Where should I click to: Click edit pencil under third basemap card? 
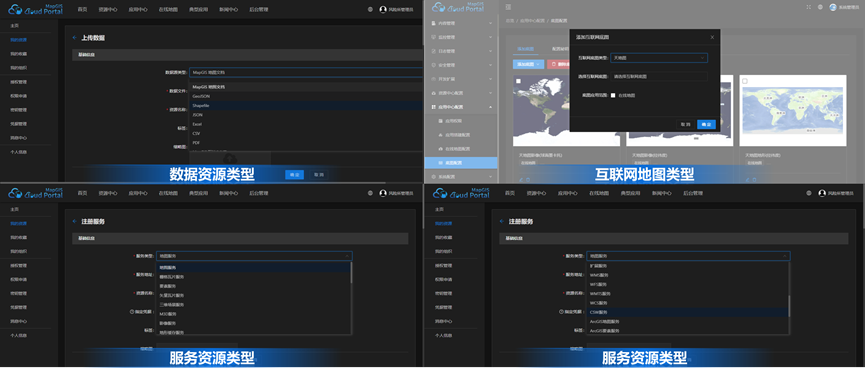747,179
